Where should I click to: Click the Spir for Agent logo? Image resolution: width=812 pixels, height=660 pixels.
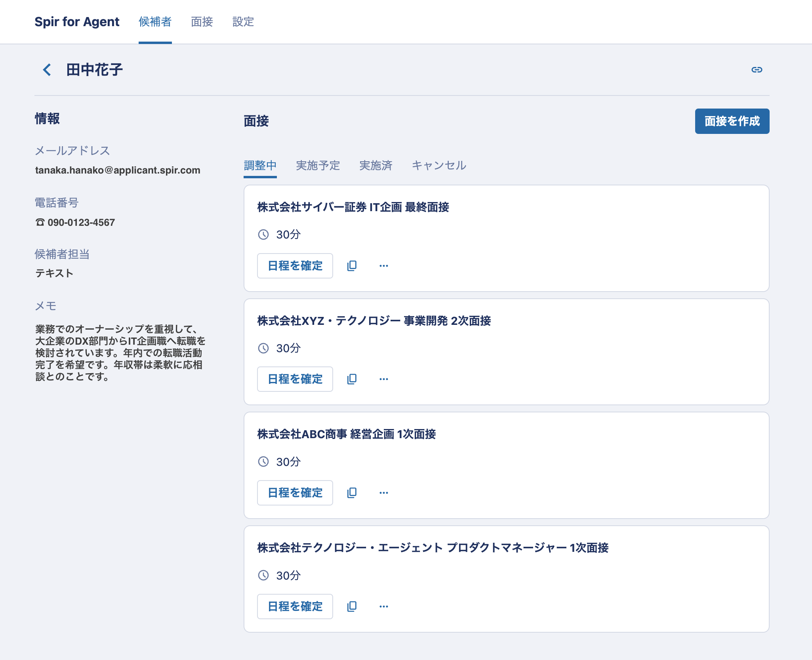(77, 22)
